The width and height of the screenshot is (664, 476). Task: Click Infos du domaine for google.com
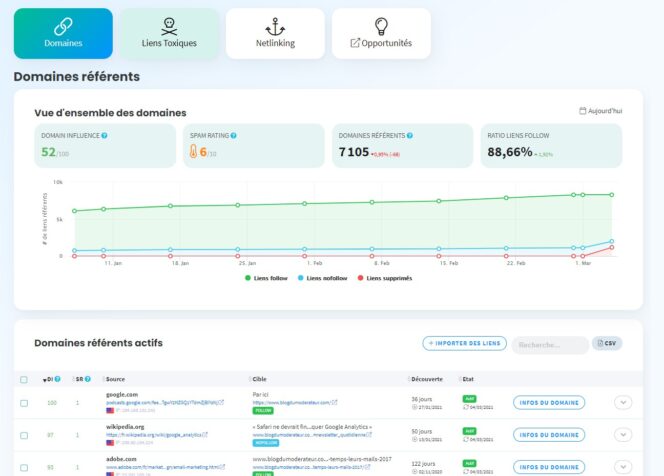click(x=549, y=403)
